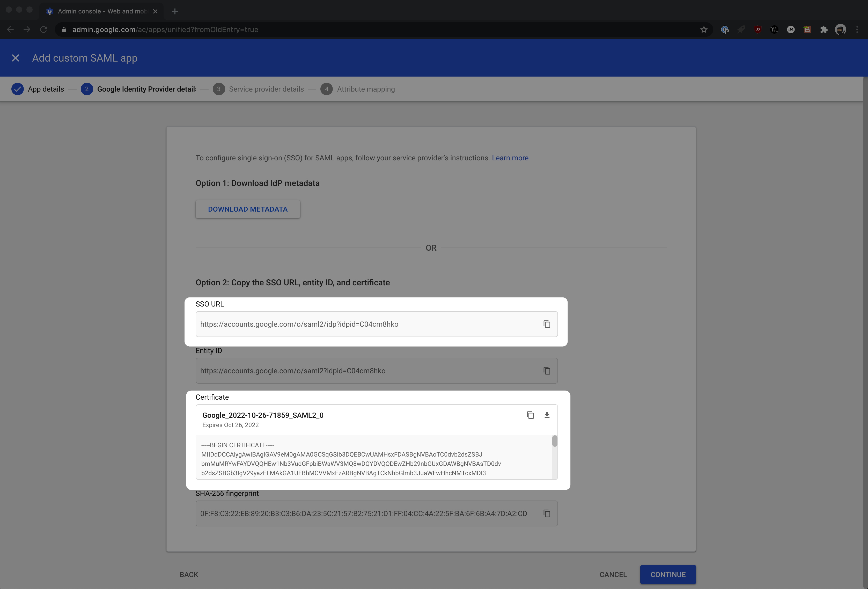Click DOWNLOAD METADATA button

click(x=248, y=209)
